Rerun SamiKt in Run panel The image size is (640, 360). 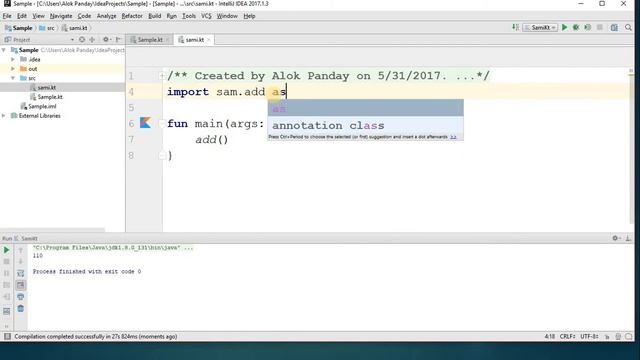(x=6, y=250)
